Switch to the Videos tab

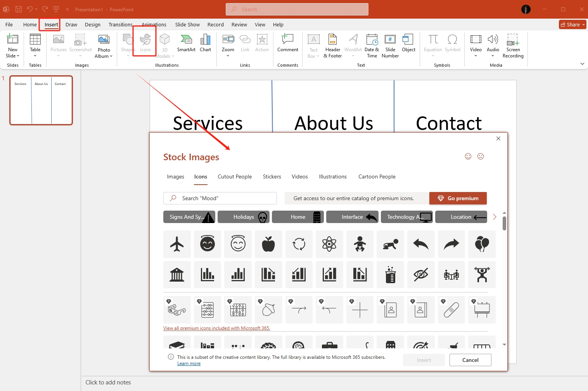coord(300,176)
